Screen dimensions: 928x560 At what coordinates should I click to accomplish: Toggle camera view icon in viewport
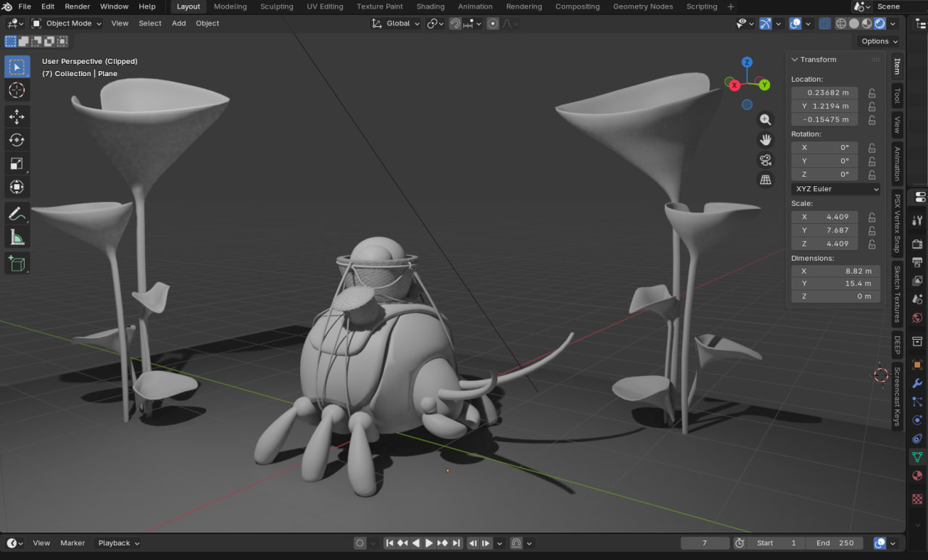point(765,160)
